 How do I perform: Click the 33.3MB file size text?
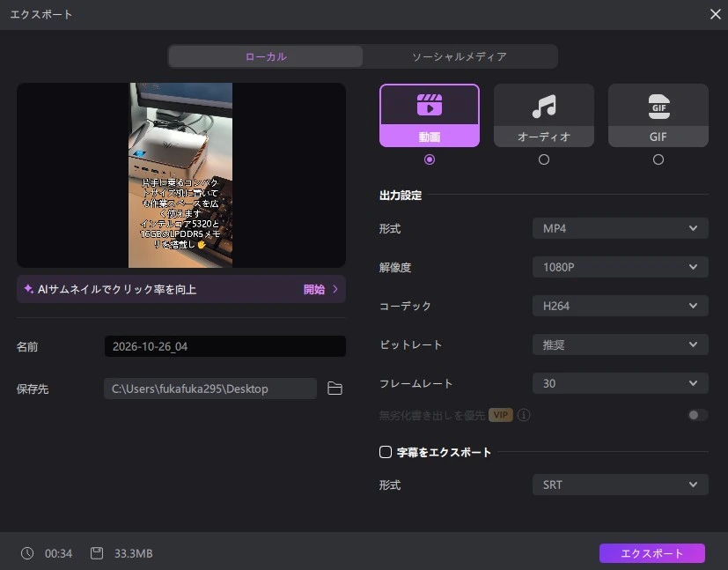pyautogui.click(x=133, y=553)
